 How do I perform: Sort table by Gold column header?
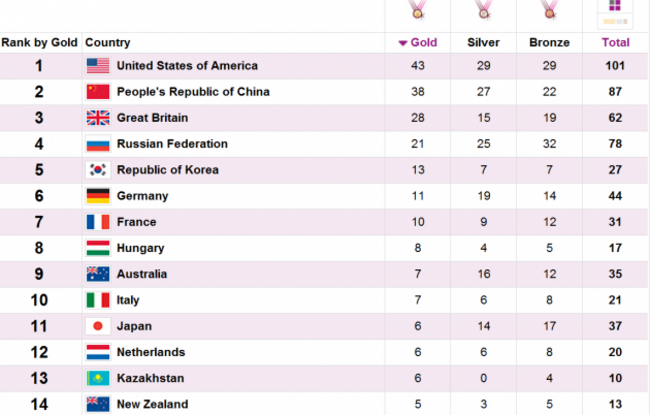[417, 43]
